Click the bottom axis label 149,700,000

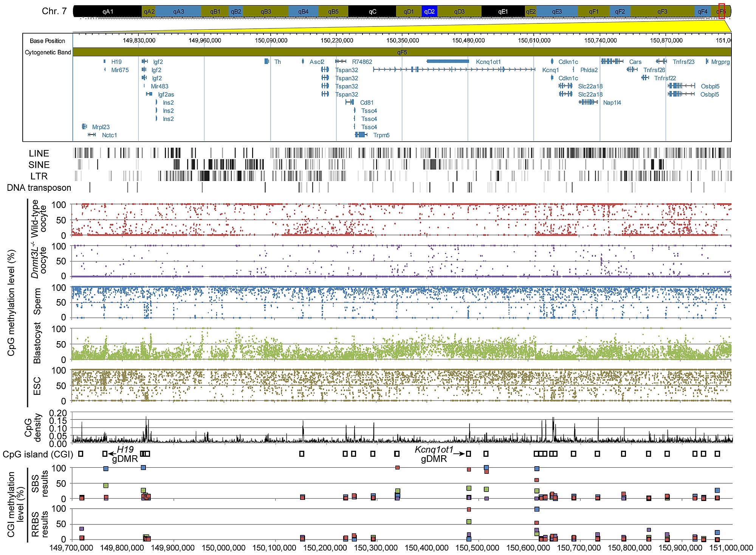(x=71, y=547)
